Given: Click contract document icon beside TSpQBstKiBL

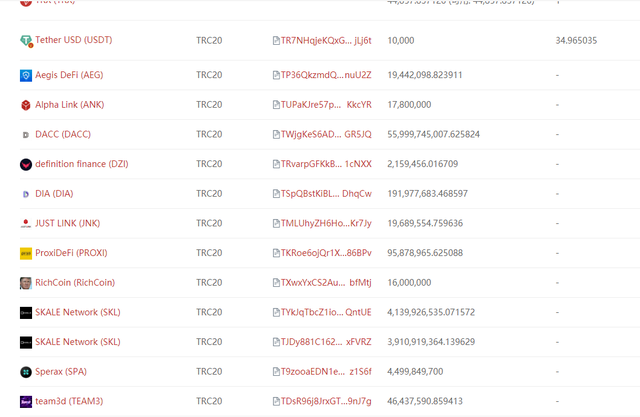Looking at the screenshot, I should (x=276, y=194).
